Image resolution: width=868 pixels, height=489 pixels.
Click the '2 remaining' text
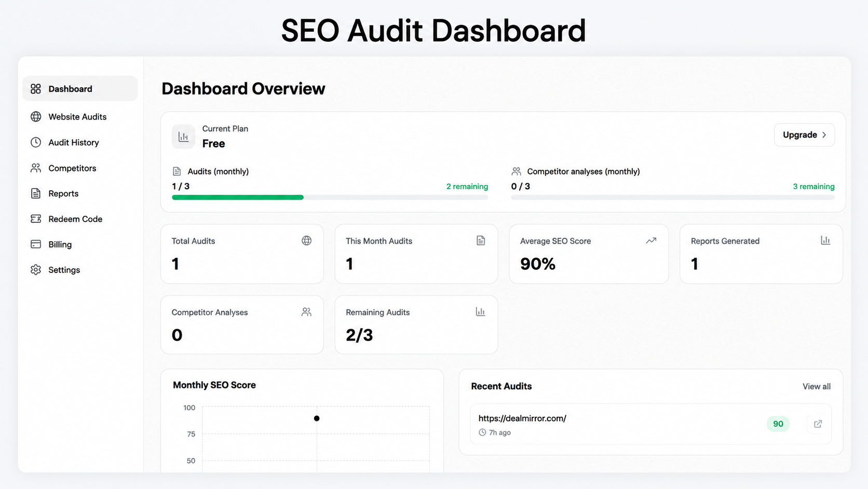tap(467, 187)
